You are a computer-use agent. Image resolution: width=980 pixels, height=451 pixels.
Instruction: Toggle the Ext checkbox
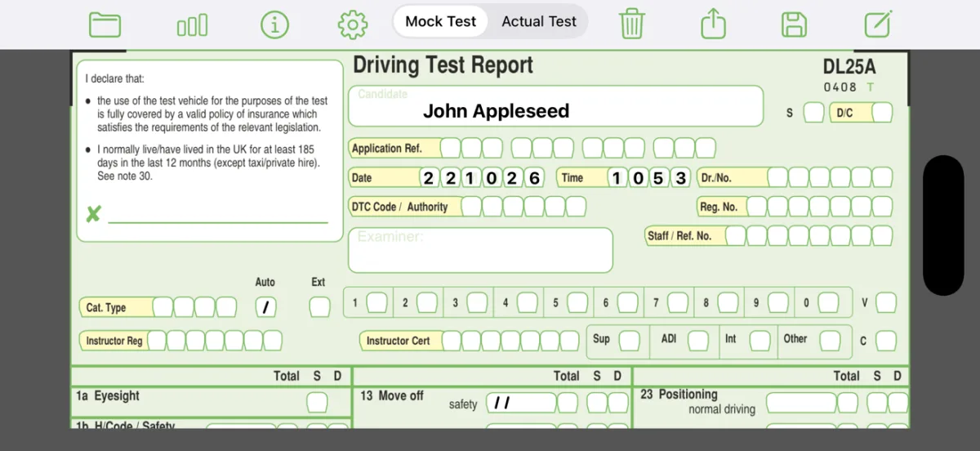pos(320,307)
